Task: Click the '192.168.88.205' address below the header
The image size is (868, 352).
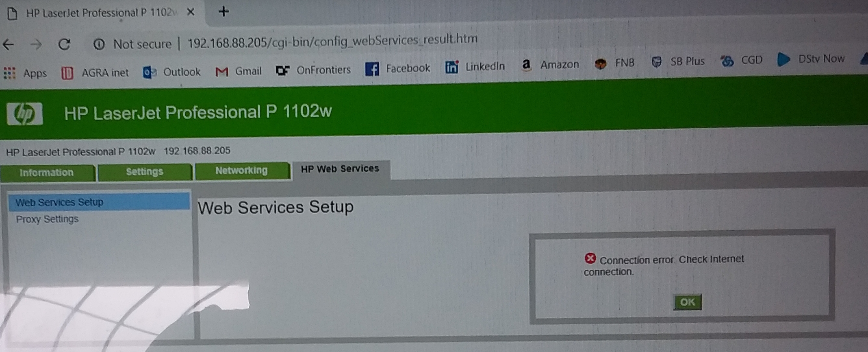Action: click(x=197, y=151)
